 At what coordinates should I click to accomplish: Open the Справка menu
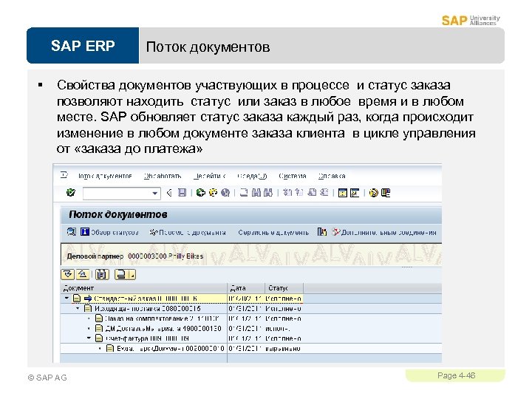click(x=332, y=176)
